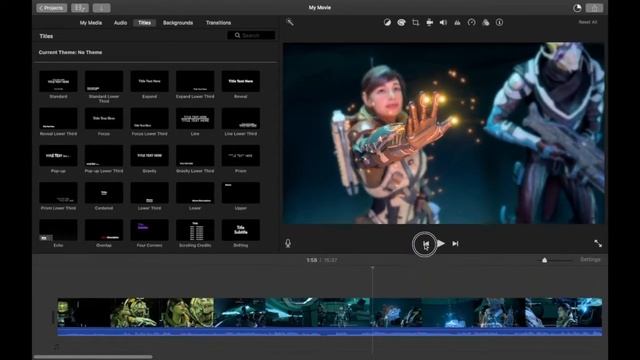This screenshot has height=360, width=640.
Task: Go back to Projects
Action: pos(51,8)
